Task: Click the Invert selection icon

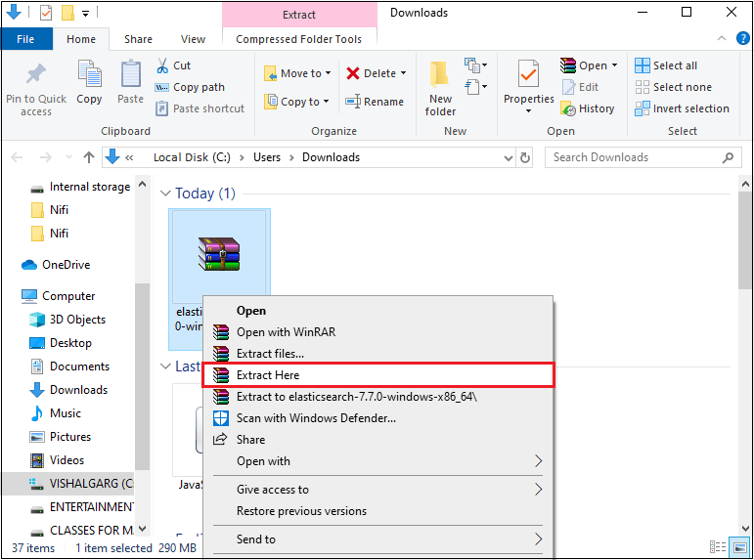Action: [642, 108]
